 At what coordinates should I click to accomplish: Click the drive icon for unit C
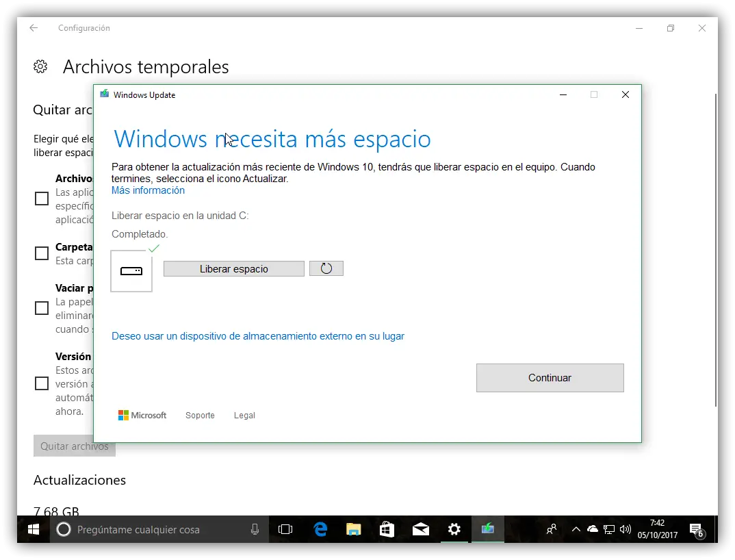131,271
